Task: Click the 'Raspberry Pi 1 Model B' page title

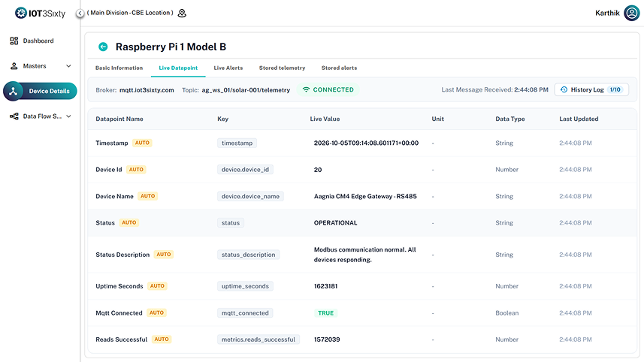Action: [x=171, y=47]
